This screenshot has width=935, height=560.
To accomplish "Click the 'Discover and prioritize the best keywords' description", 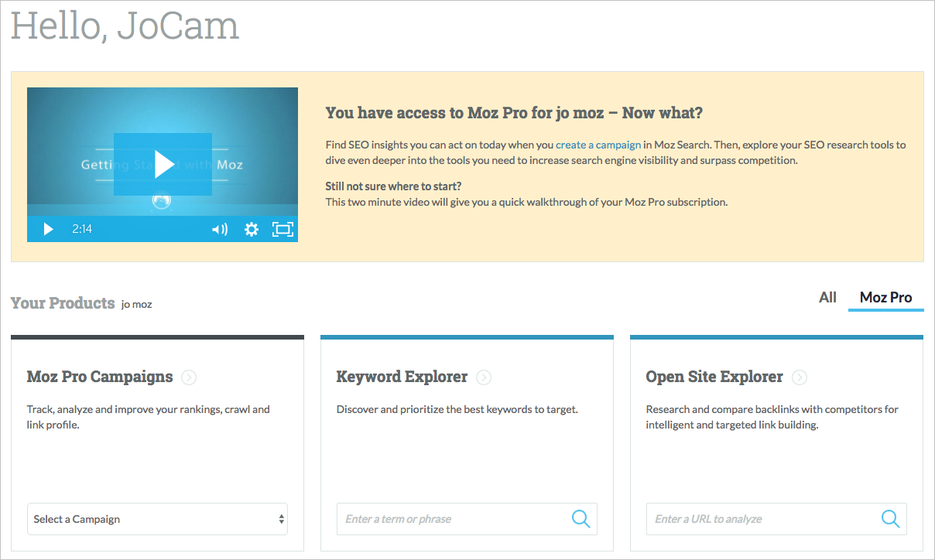I will [x=457, y=409].
